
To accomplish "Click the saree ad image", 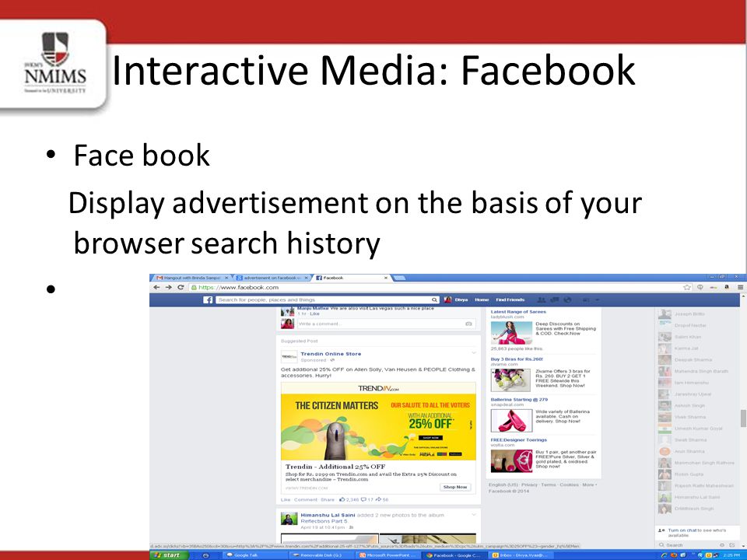I will click(511, 333).
